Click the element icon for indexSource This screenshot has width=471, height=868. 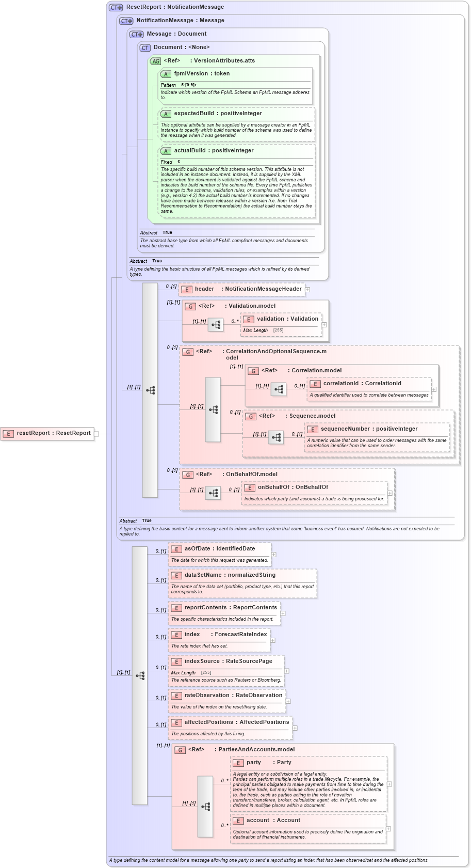176,662
